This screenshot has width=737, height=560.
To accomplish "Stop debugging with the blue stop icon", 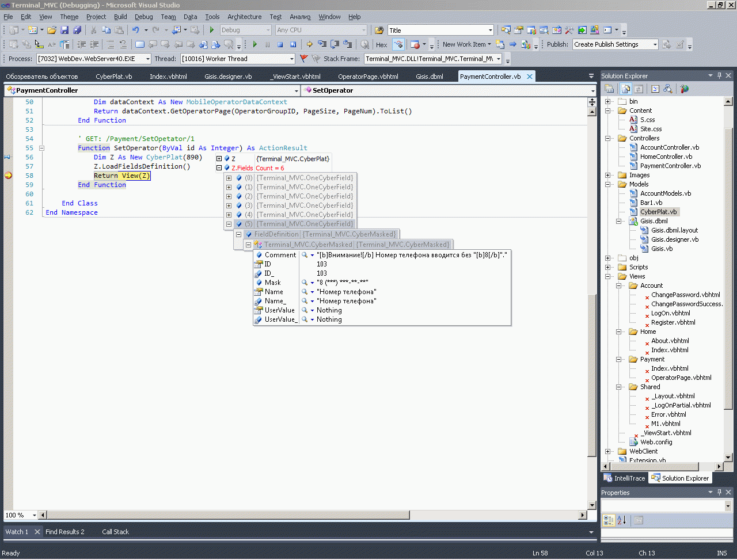I will click(280, 44).
